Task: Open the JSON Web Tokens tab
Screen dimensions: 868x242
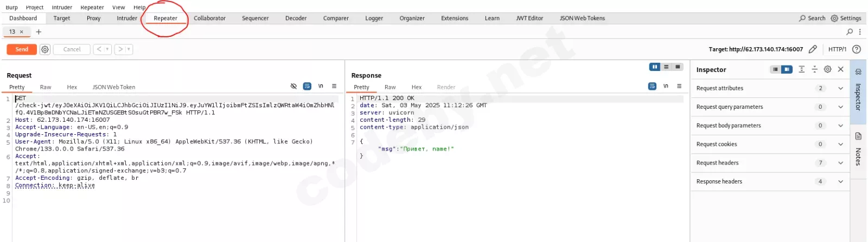Action: [x=582, y=18]
